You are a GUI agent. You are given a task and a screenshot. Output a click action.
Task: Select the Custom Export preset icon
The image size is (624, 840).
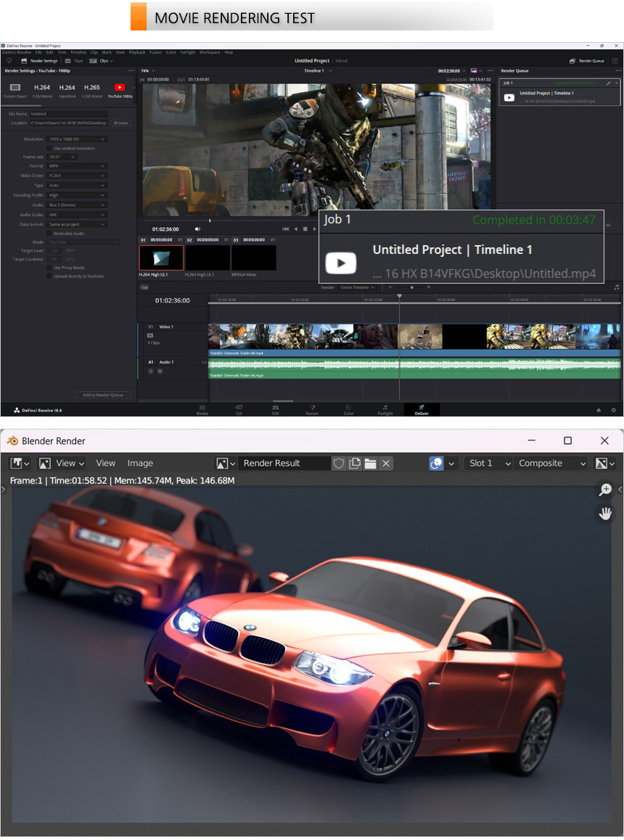(15, 87)
